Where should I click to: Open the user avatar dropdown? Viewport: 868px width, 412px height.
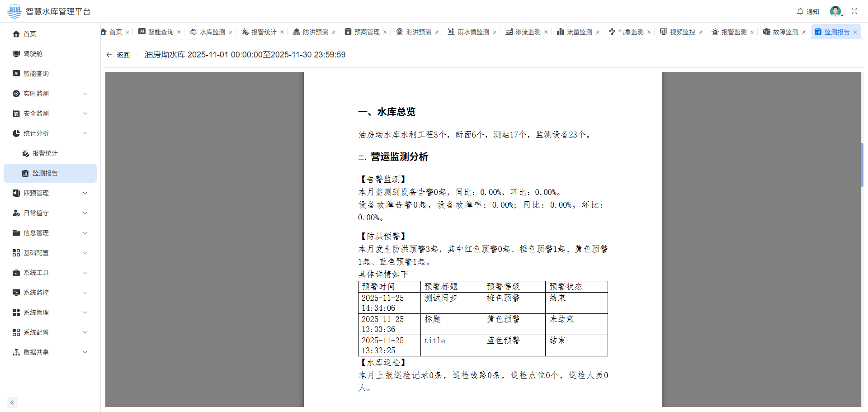pos(835,11)
